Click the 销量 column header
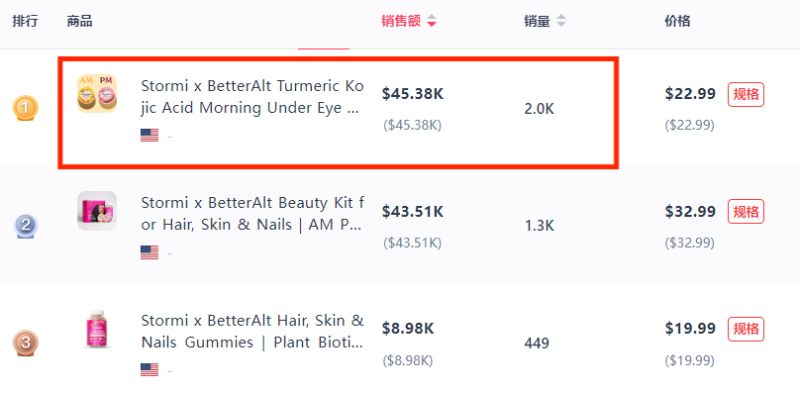 pos(537,21)
